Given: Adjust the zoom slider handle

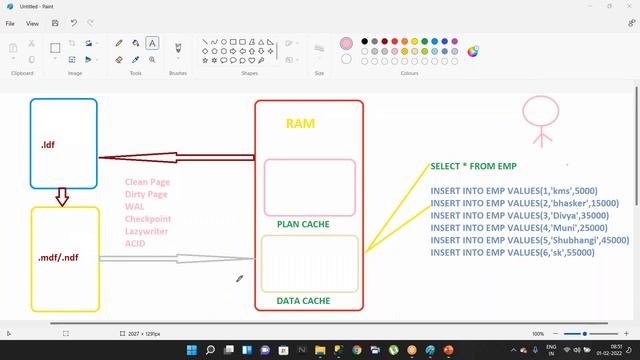Looking at the screenshot, I should pyautogui.click(x=584, y=333).
